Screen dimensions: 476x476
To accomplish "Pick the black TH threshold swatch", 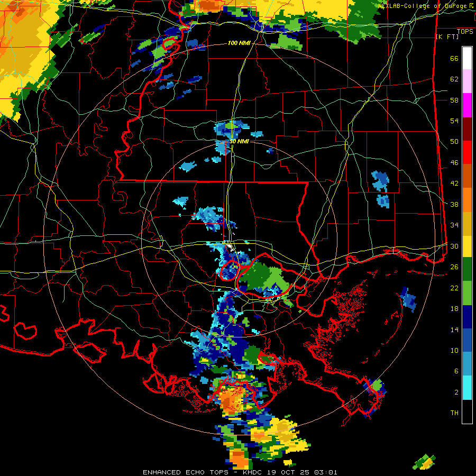I will 467,411.
